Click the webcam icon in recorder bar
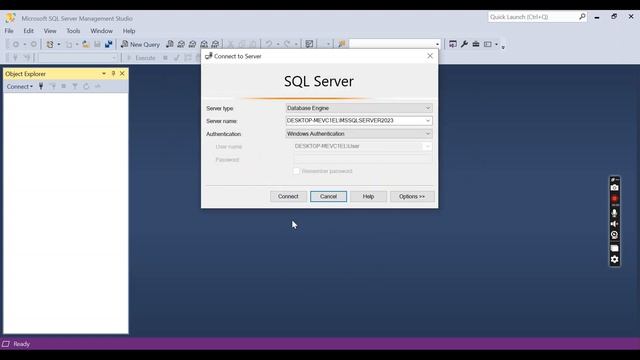This screenshot has height=360, width=640. [614, 235]
